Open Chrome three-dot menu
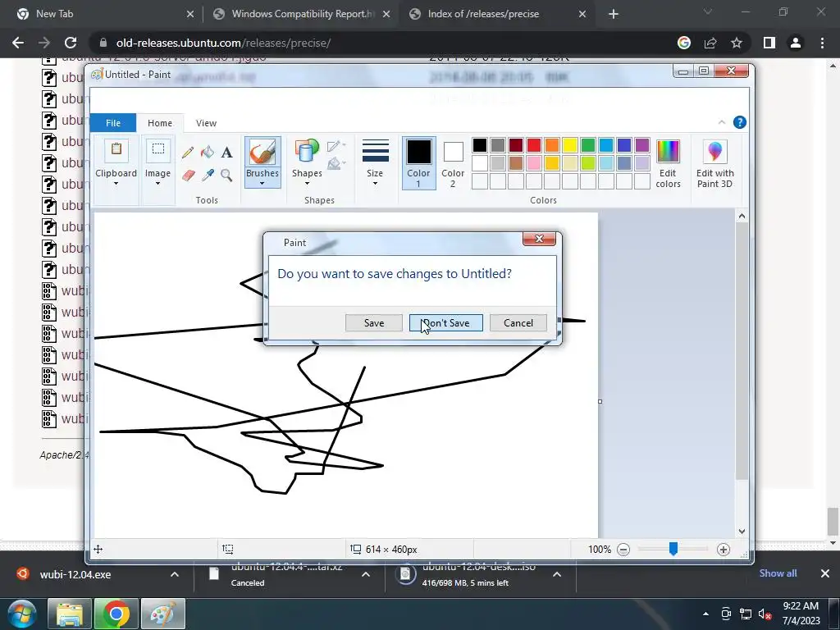Viewport: 840px width, 630px height. [x=822, y=43]
